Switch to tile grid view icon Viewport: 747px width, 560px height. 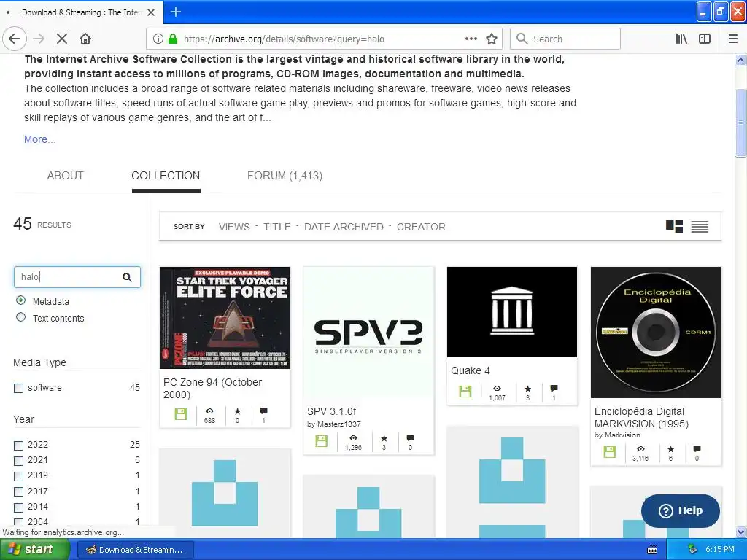674,226
